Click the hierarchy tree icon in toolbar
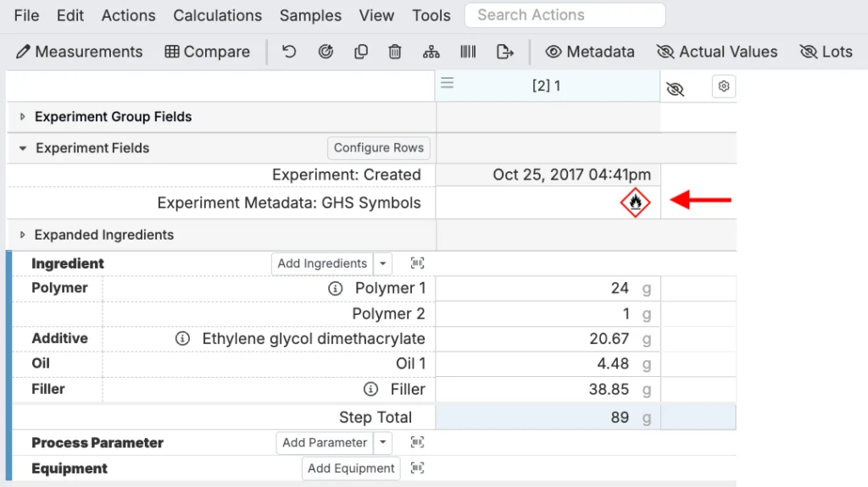868x487 pixels. [x=431, y=52]
